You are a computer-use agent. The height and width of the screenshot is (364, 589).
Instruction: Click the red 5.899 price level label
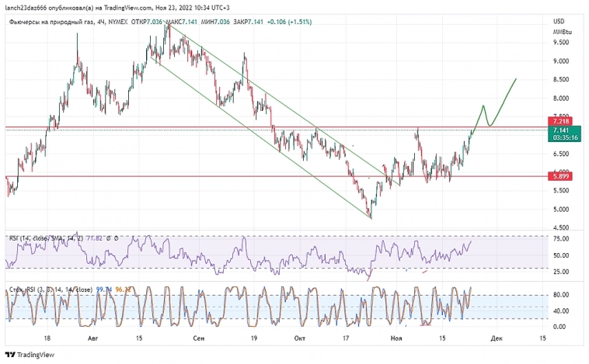pyautogui.click(x=561, y=176)
